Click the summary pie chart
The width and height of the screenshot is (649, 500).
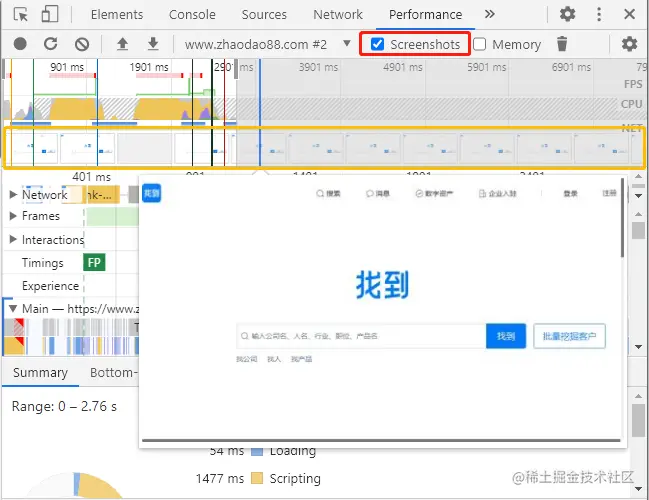tap(75, 485)
